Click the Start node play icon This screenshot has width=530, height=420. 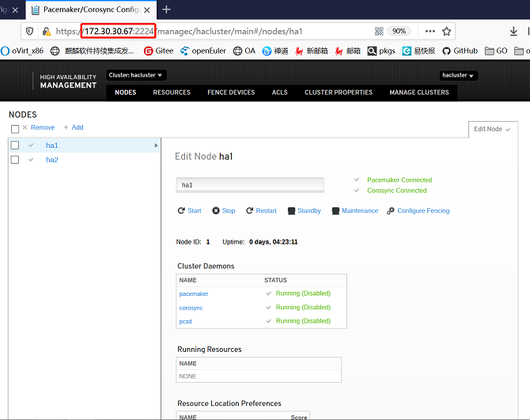181,211
